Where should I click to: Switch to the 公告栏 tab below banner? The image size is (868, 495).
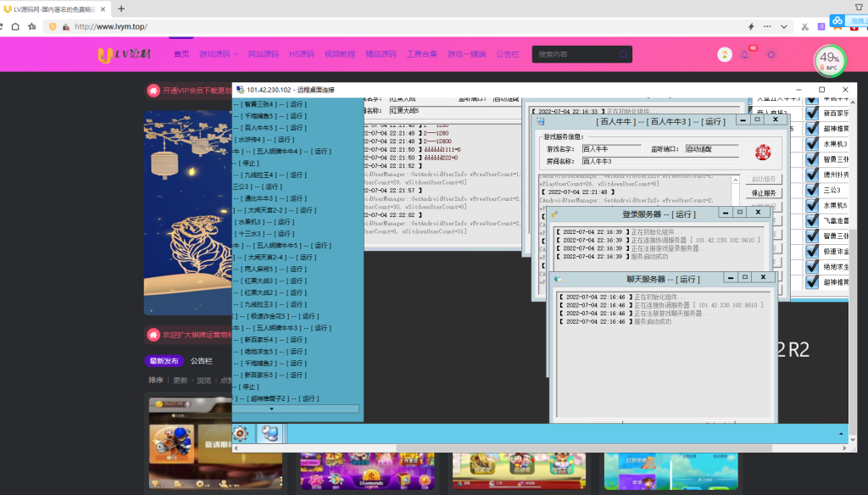pyautogui.click(x=201, y=360)
